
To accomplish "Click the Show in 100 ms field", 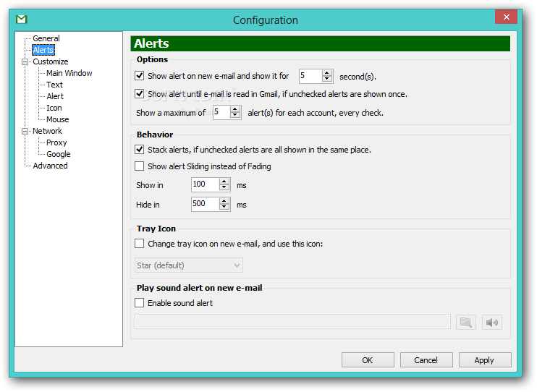I will 205,184.
